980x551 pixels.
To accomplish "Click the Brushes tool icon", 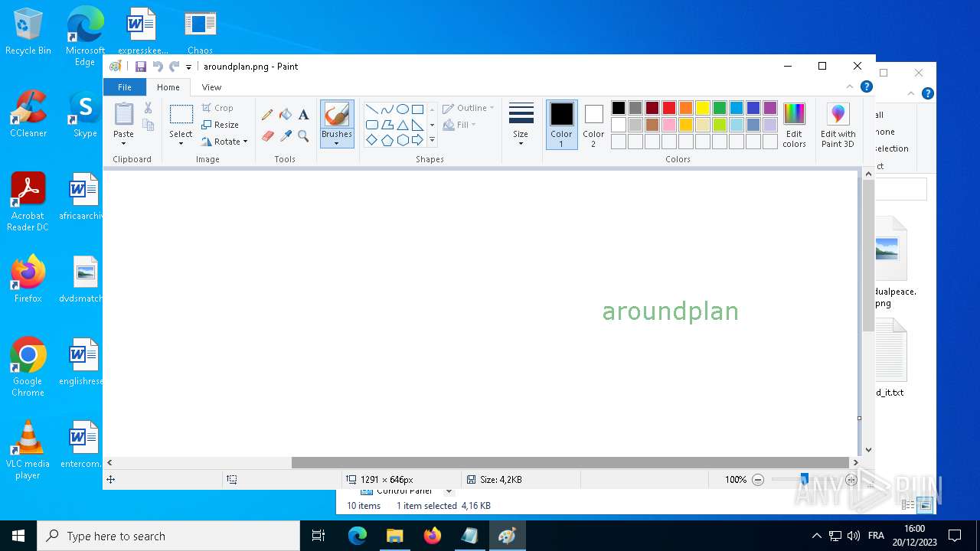I will click(x=337, y=115).
